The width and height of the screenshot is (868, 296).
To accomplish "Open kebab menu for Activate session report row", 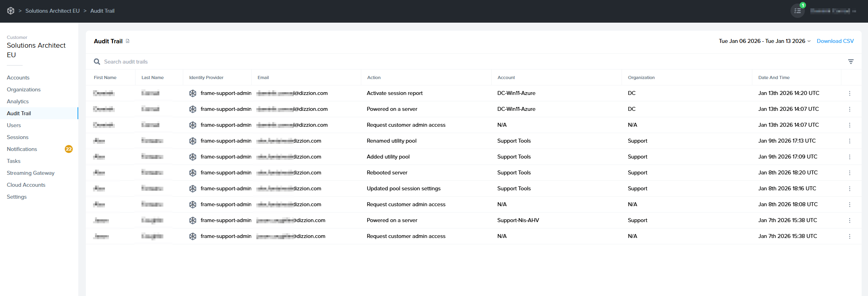I will [850, 93].
